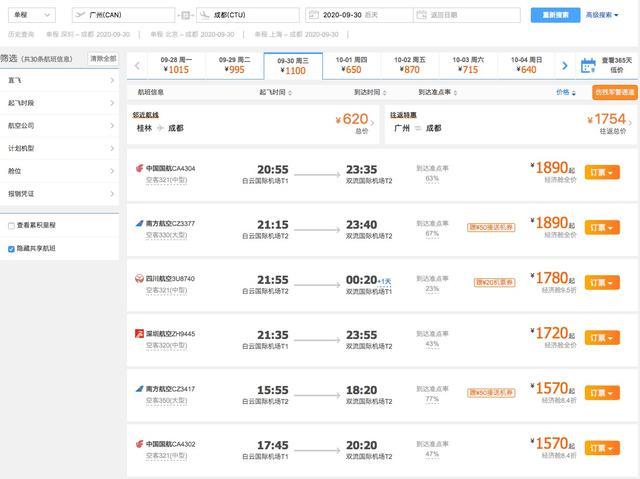Click the 63% on-time rate of CA4304
This screenshot has width=640, height=479.
(432, 179)
